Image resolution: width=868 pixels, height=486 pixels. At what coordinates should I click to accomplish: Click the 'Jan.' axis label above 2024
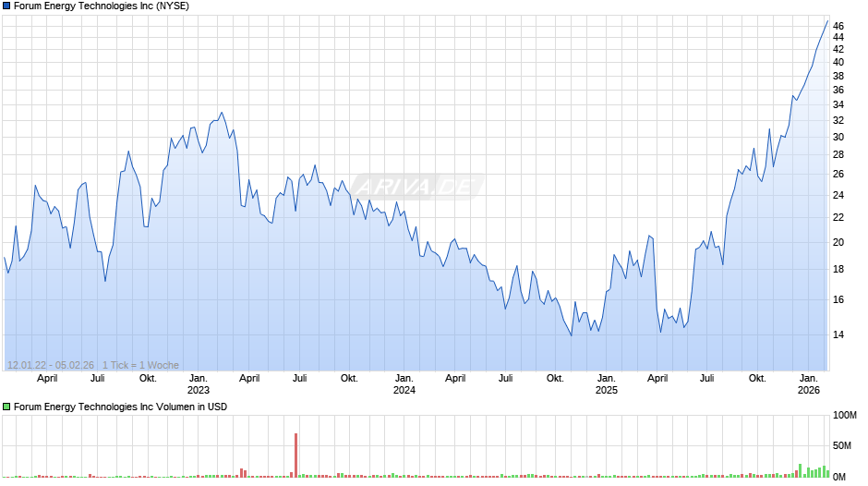coord(404,379)
